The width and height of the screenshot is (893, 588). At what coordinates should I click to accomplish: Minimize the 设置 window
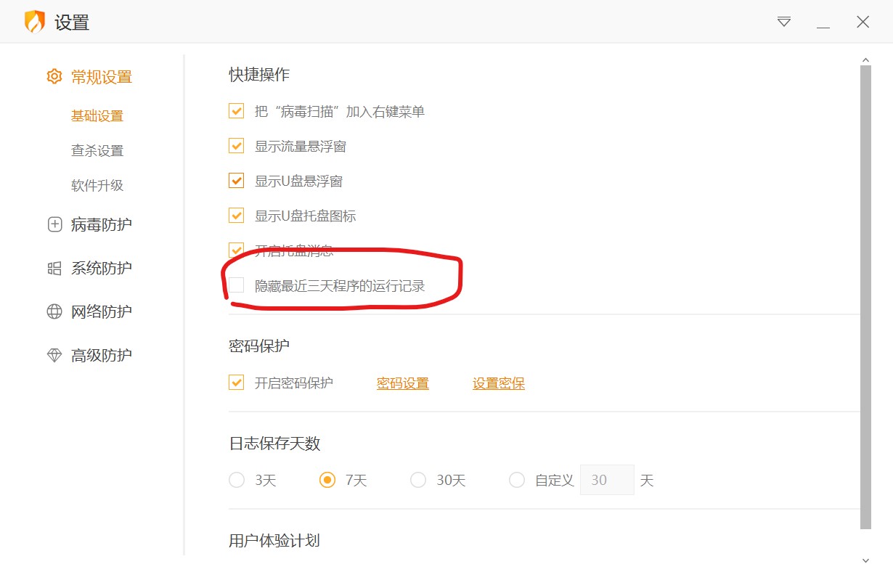[x=823, y=23]
